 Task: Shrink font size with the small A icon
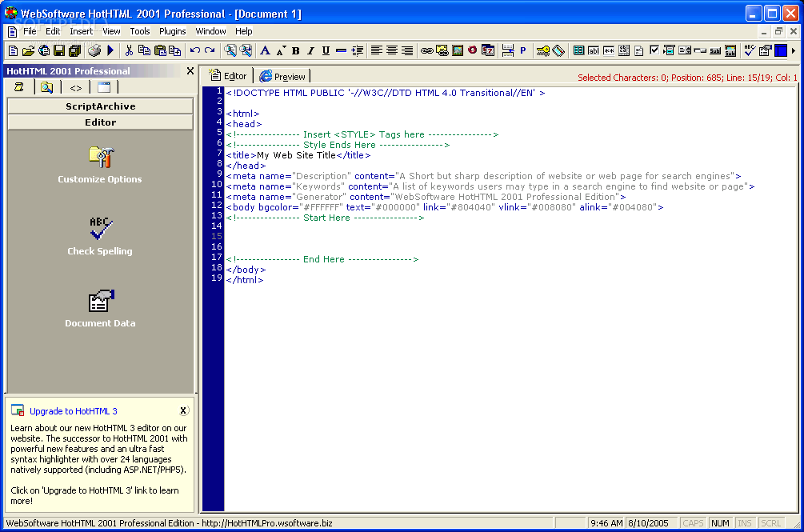tap(281, 50)
